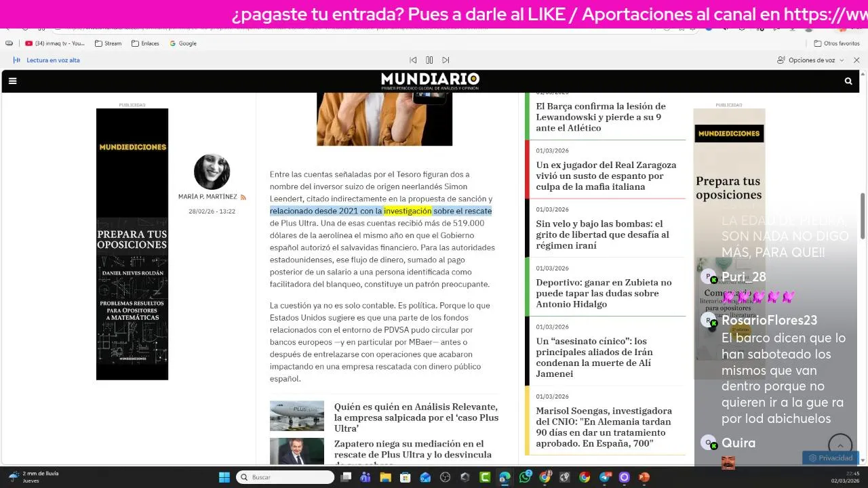Click the left Mundiediciones oposiciones ad
Image resolution: width=868 pixels, height=488 pixels.
pyautogui.click(x=132, y=244)
